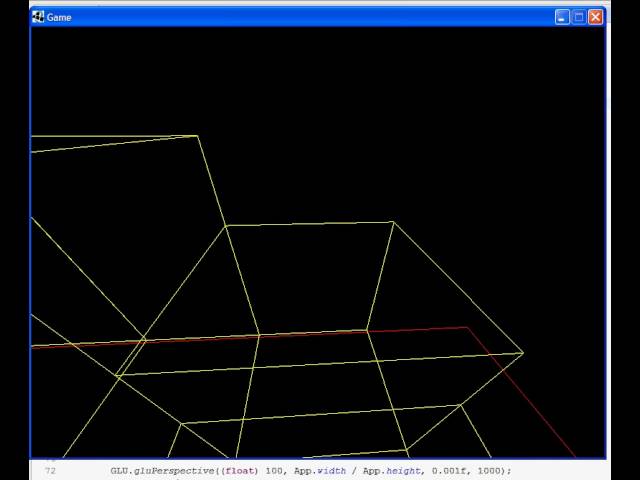This screenshot has height=480, width=640.
Task: Click line number 72 in editor gutter
Action: click(50, 471)
